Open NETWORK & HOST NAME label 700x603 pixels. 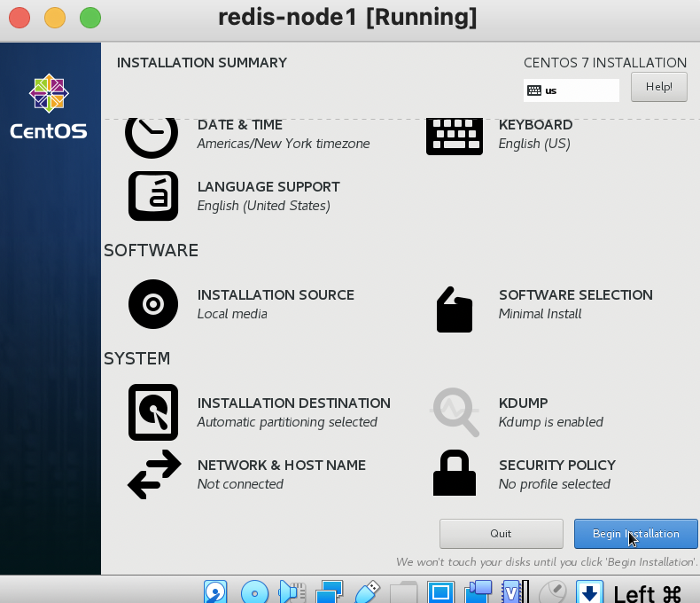281,465
